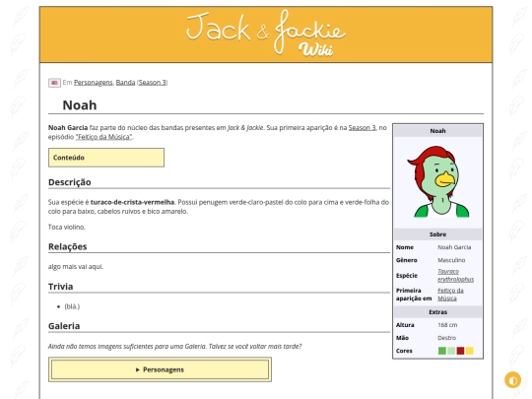Viewport: 532px width, 399px height.
Task: Open the Personagens category link
Action: click(x=94, y=83)
